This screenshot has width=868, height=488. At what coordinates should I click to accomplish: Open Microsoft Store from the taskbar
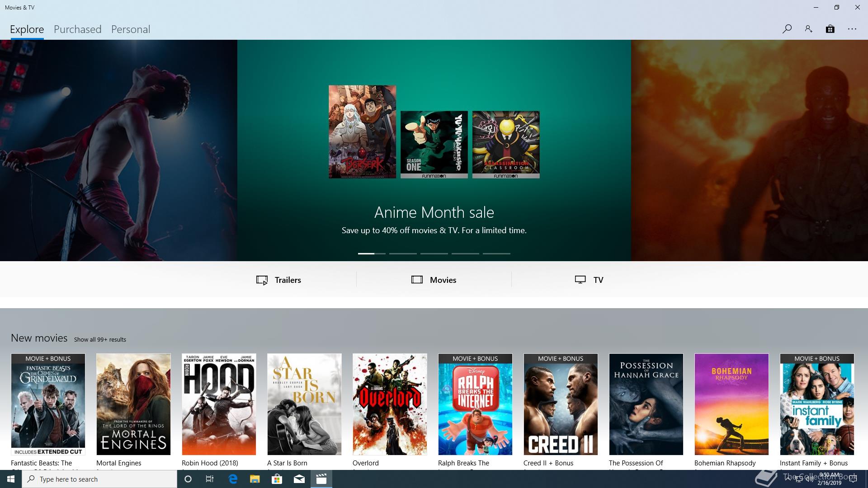coord(277,479)
